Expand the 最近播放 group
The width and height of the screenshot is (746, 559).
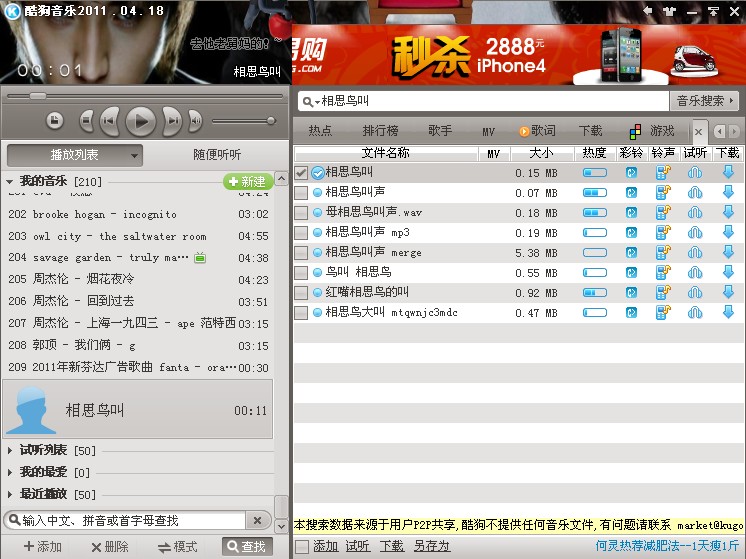10,494
